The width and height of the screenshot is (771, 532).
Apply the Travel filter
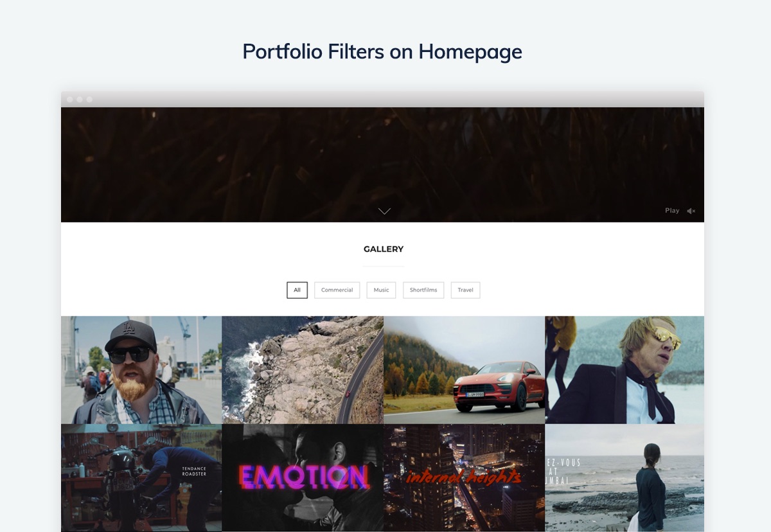click(x=466, y=290)
